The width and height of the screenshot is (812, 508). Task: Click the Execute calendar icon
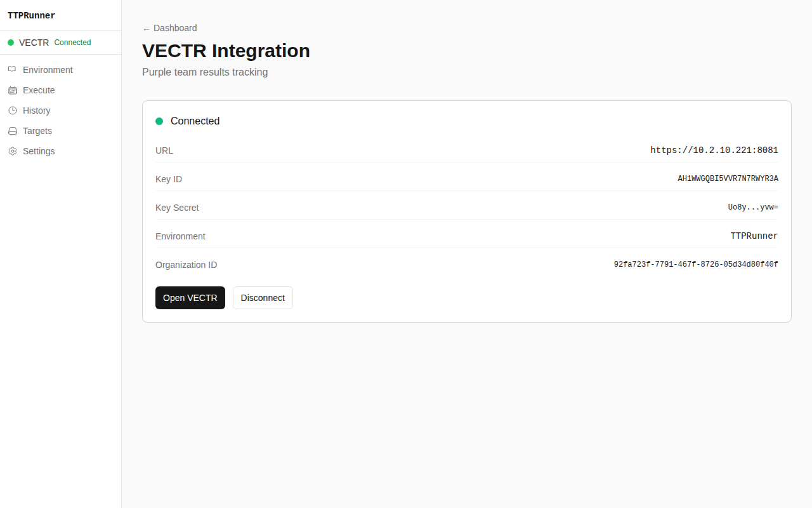pos(12,90)
